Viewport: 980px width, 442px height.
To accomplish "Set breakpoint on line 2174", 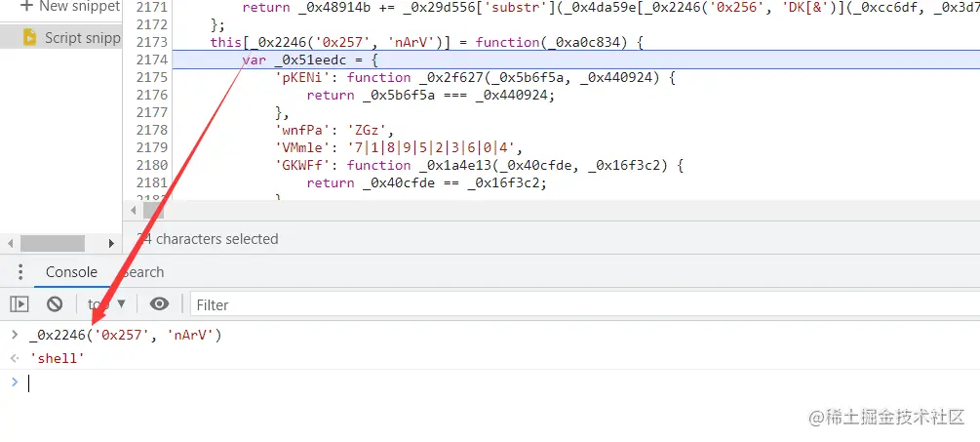I will (151, 60).
